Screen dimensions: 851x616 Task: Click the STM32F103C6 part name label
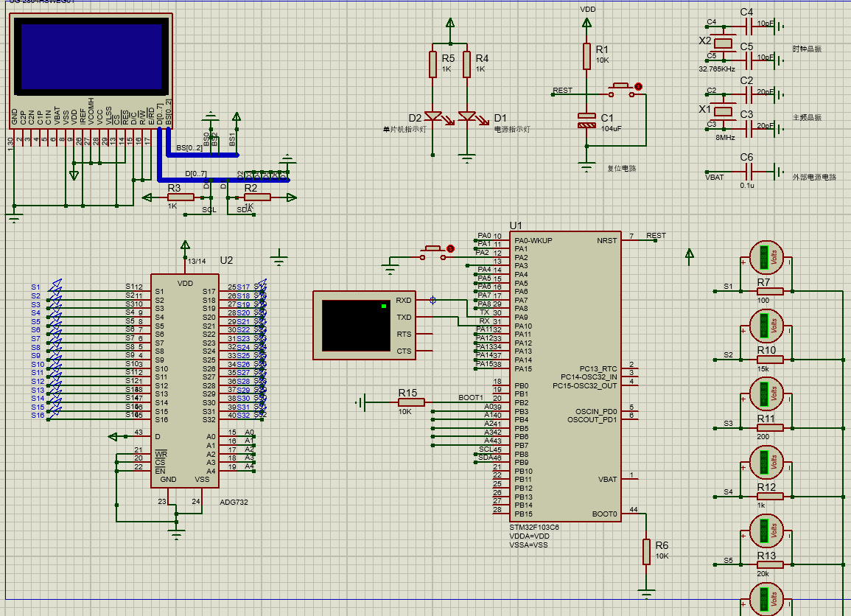pyautogui.click(x=534, y=527)
